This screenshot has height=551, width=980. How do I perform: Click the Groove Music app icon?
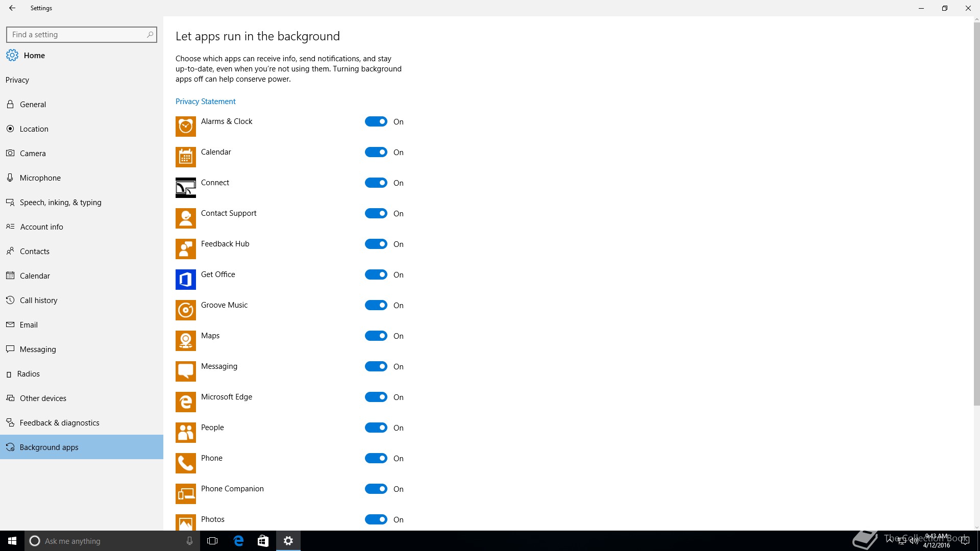(x=186, y=310)
